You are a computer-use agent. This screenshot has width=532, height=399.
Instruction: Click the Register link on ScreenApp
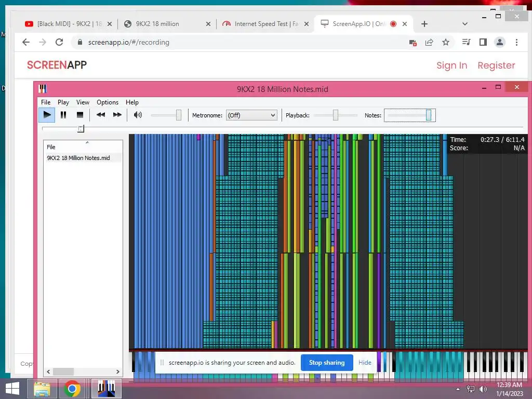pyautogui.click(x=496, y=65)
